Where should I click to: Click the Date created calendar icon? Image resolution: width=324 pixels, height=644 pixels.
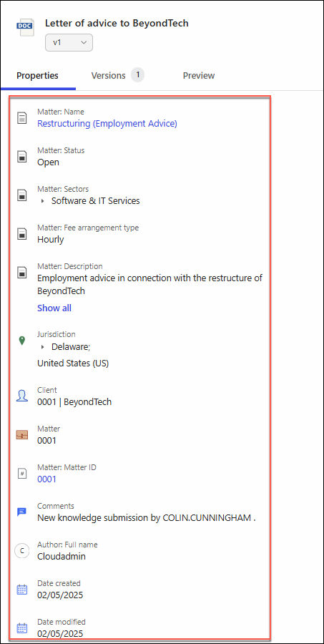click(21, 590)
